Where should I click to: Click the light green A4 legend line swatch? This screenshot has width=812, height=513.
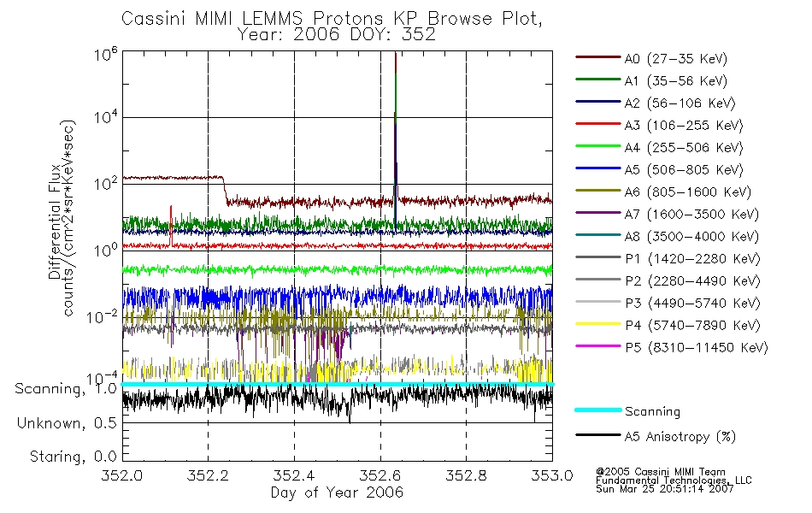(597, 146)
